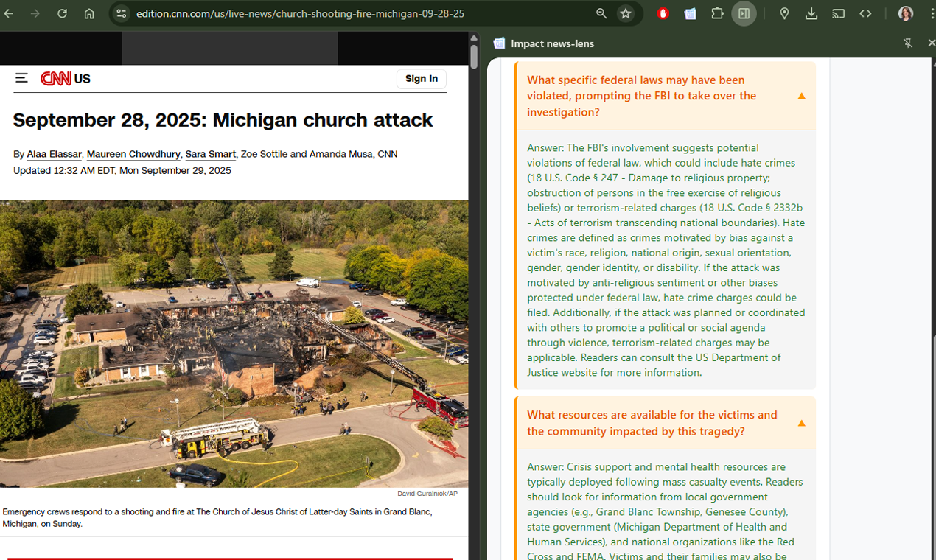936x560 pixels.
Task: Toggle the browser side panel button
Action: point(744,13)
